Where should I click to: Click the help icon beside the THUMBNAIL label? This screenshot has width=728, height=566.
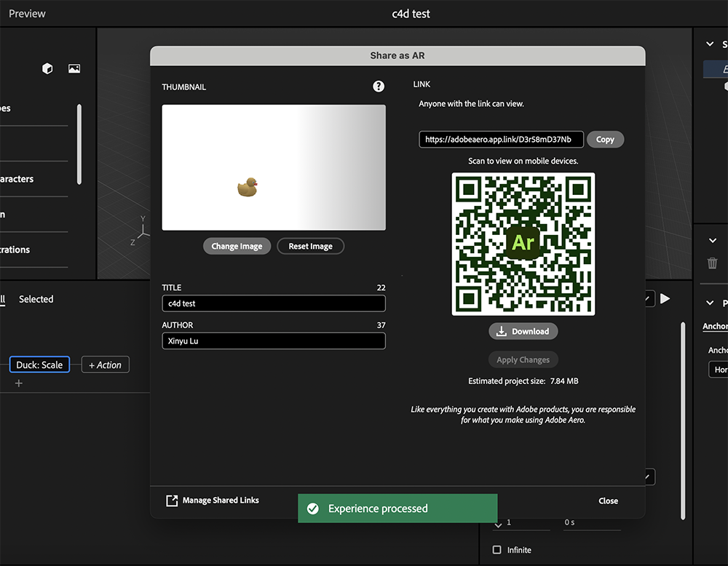(378, 86)
